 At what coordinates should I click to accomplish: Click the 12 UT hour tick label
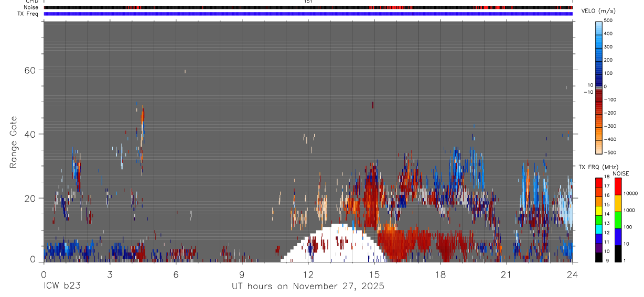308,273
